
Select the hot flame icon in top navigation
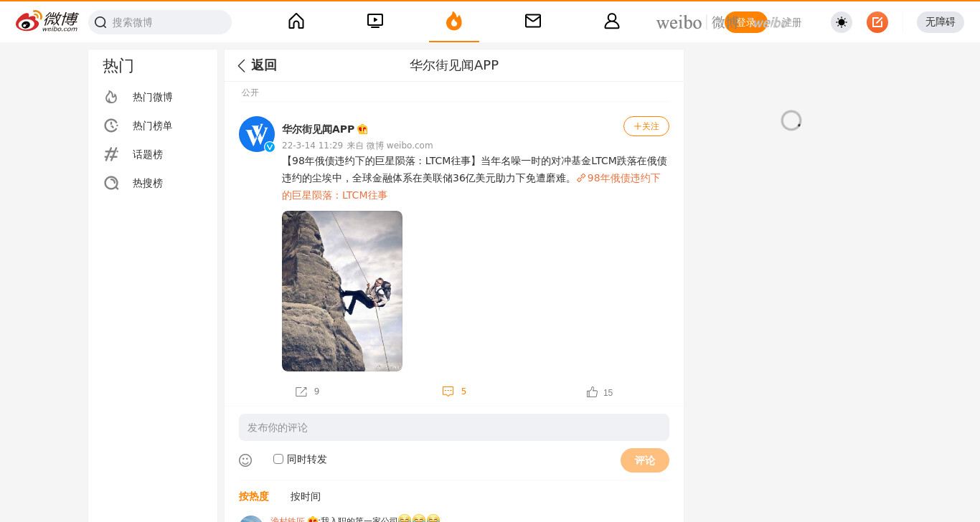[x=454, y=22]
